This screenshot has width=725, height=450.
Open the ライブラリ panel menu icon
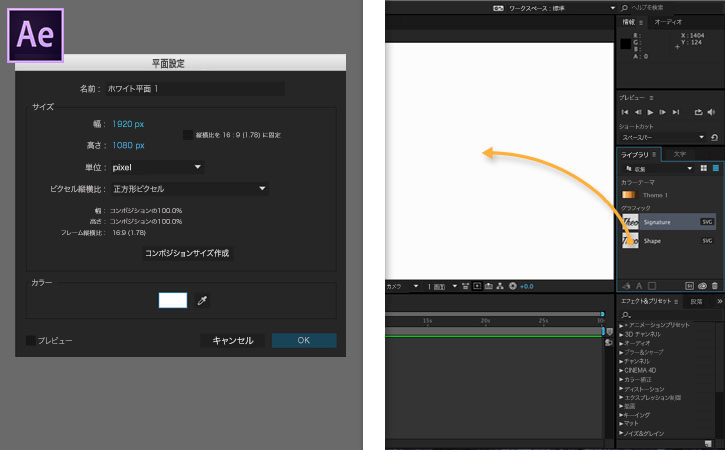click(654, 154)
